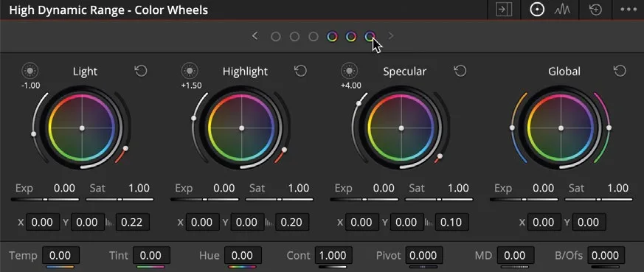Click the expand/import panel icon in header
This screenshot has height=272, width=644.
click(504, 10)
